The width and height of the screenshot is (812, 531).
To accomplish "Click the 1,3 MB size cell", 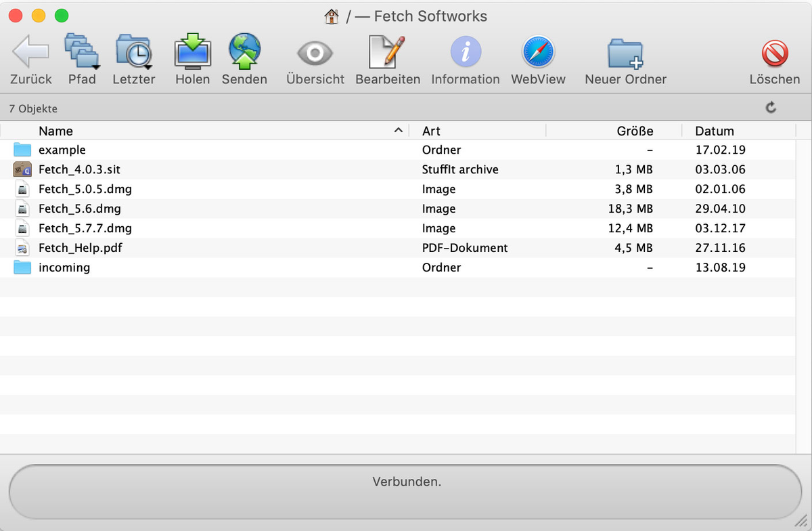I will click(x=634, y=169).
